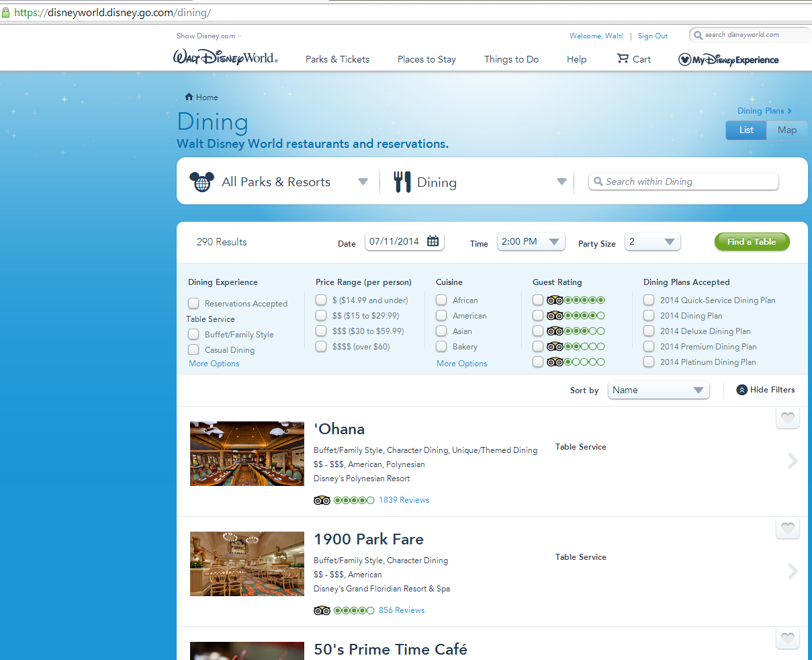
Task: Tick the $$$ ($30 to $59.99) price checkbox
Action: click(321, 331)
